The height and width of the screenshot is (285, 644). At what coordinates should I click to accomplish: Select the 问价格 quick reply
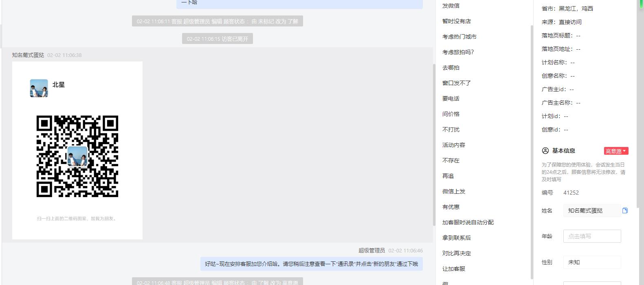(x=451, y=114)
